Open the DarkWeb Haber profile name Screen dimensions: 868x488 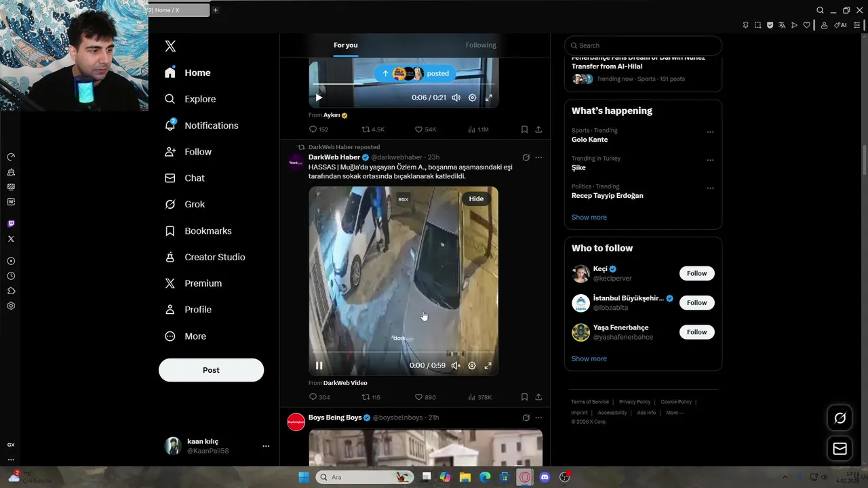pyautogui.click(x=334, y=157)
